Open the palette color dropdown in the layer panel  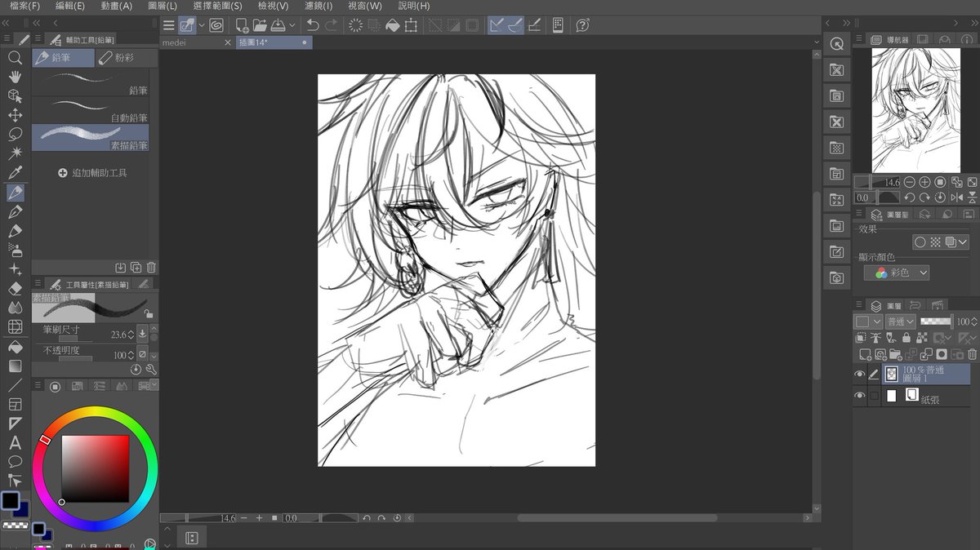pyautogui.click(x=867, y=322)
